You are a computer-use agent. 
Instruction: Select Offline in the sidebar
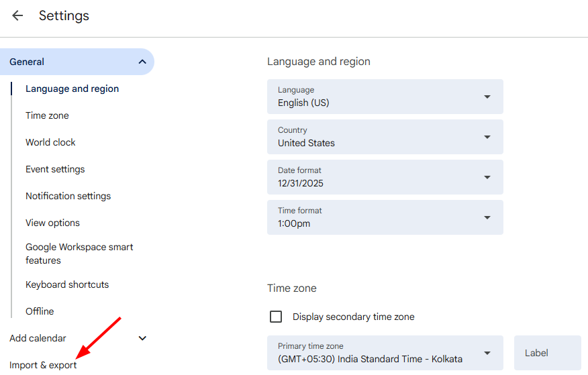pyautogui.click(x=40, y=311)
